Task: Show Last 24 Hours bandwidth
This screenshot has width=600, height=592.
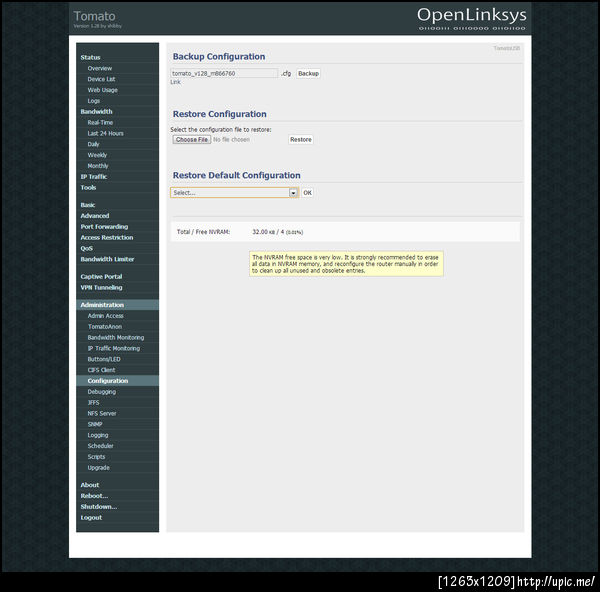Action: click(x=105, y=133)
